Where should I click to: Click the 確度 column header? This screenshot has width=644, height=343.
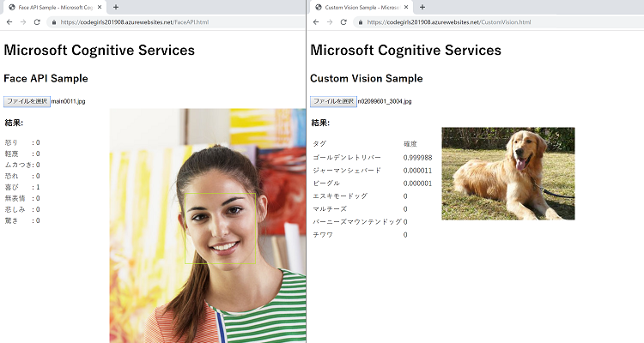(x=410, y=144)
